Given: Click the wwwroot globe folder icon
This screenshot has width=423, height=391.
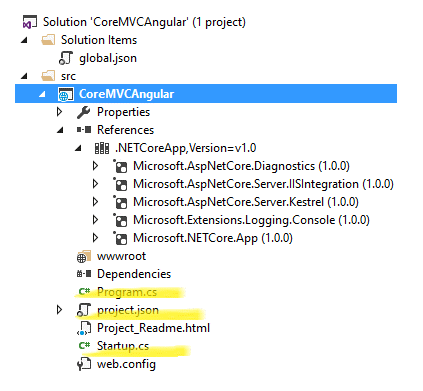Looking at the screenshot, I should (83, 256).
